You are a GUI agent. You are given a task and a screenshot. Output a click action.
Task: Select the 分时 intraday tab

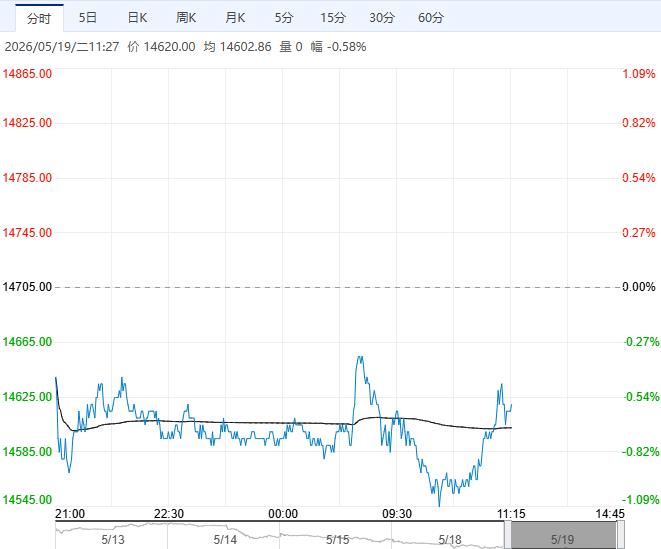pyautogui.click(x=39, y=18)
